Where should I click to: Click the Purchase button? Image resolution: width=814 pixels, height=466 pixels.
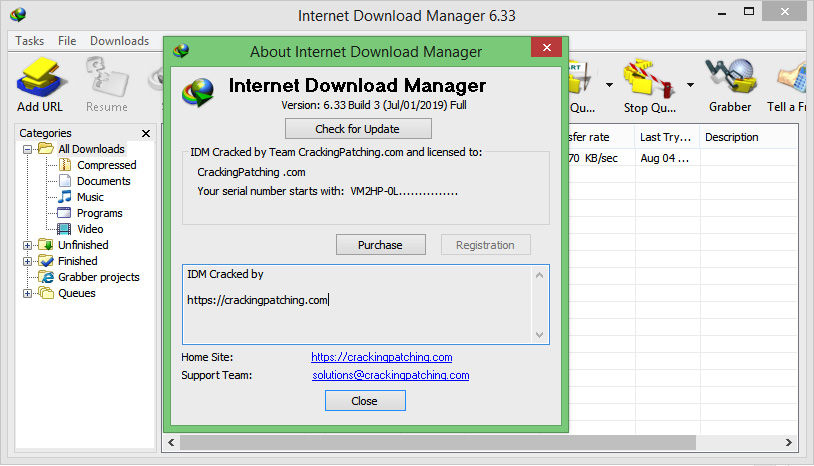coord(381,245)
